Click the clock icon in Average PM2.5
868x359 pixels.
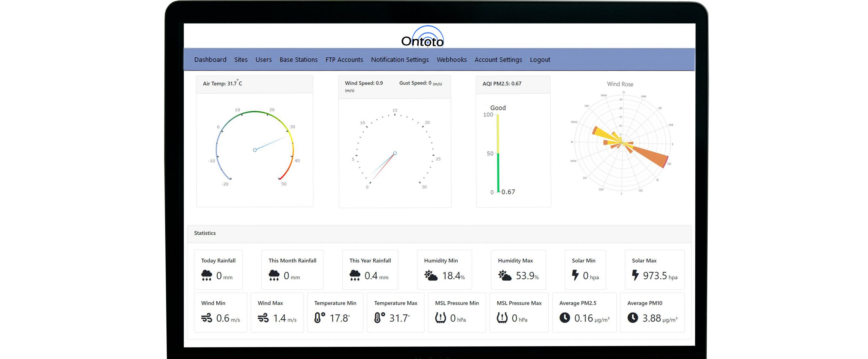565,318
